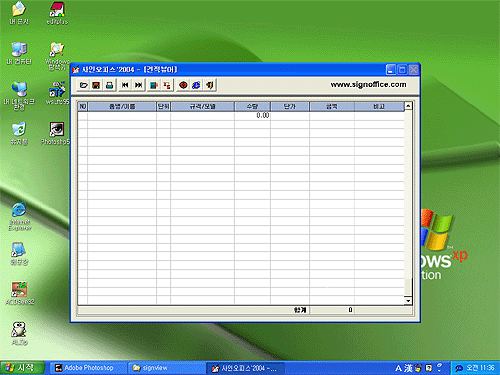The width and height of the screenshot is (500, 375).
Task: Open the 메모장 notepad desktop icon
Action: click(x=19, y=253)
